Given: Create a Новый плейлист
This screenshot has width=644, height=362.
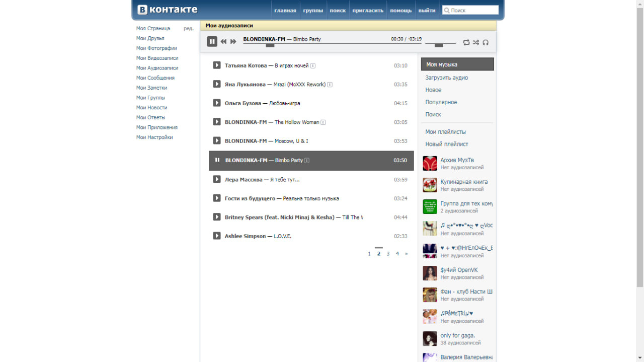Looking at the screenshot, I should [447, 144].
